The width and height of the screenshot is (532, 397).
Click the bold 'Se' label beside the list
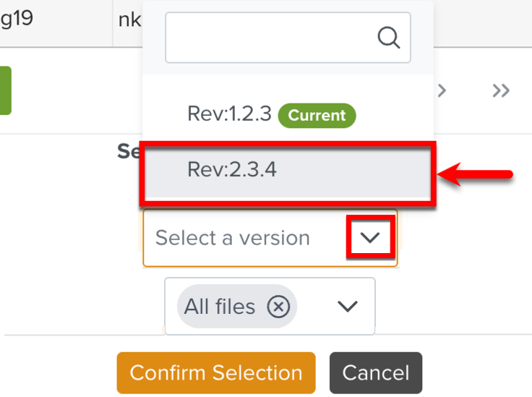coord(128,151)
